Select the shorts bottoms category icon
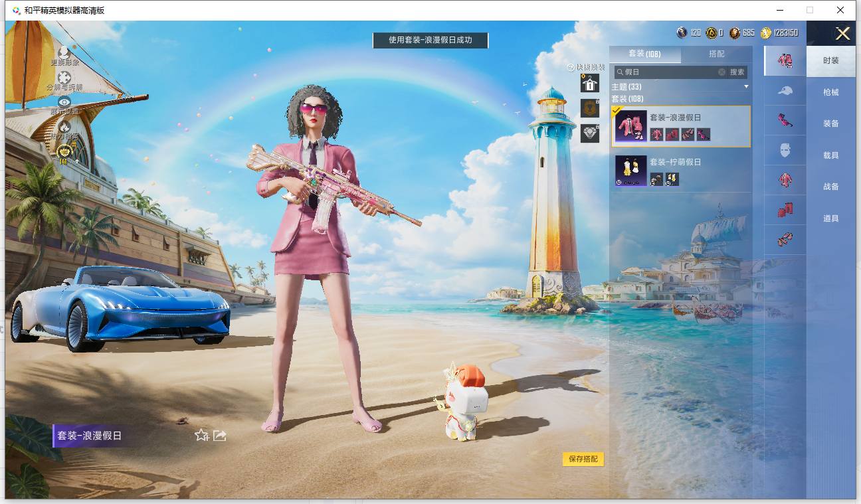The height and width of the screenshot is (504, 861). coord(785,210)
